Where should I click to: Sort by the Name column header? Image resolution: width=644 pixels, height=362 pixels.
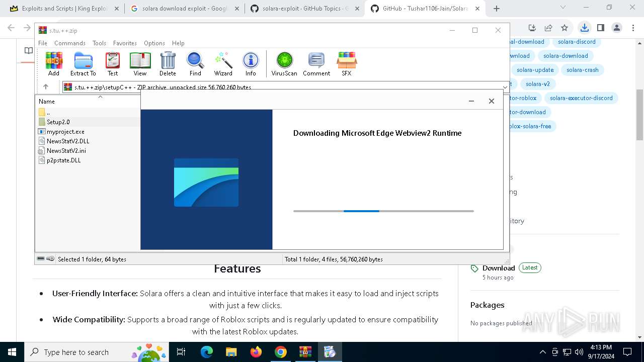[47, 102]
